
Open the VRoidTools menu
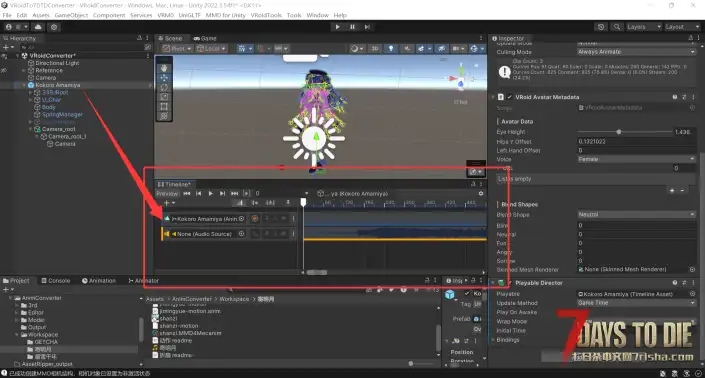[266, 15]
